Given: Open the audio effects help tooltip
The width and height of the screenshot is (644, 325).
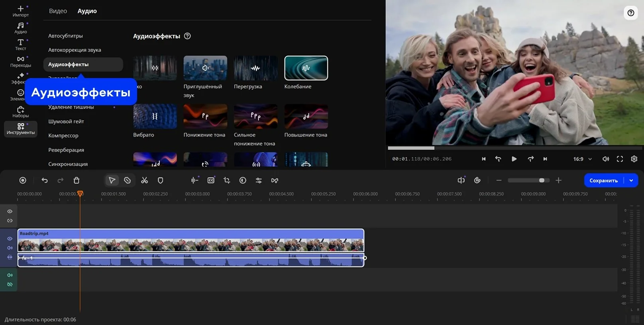Looking at the screenshot, I should coord(187,36).
